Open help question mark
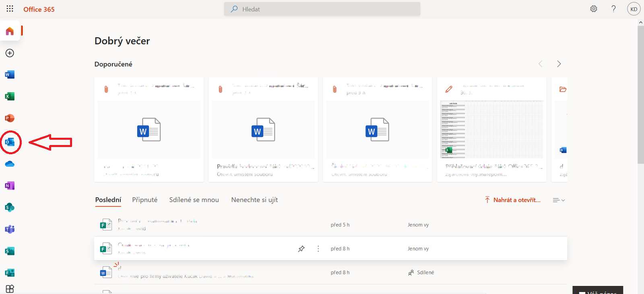 click(x=613, y=9)
